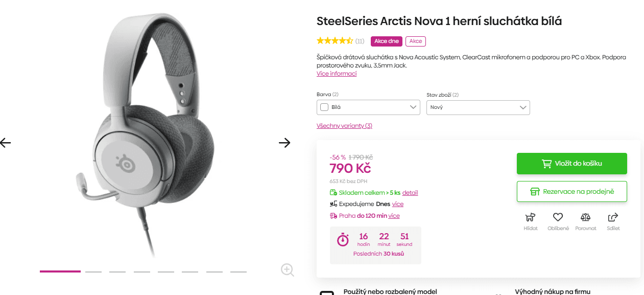Viewport: 644px width, 295px height.
Task: Open Vložit do košíku to add to cart
Action: [571, 163]
